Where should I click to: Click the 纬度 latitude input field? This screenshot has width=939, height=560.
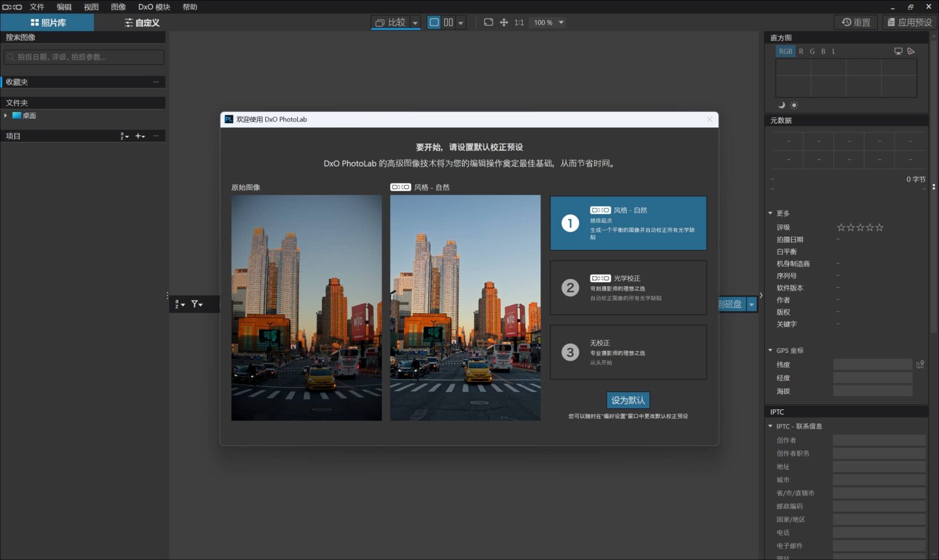[873, 365]
